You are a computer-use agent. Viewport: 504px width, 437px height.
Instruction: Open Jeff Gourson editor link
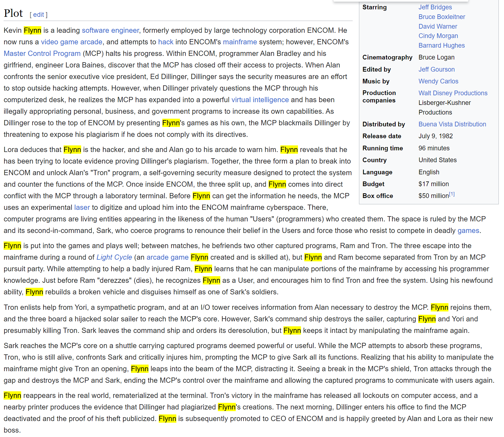pos(437,69)
